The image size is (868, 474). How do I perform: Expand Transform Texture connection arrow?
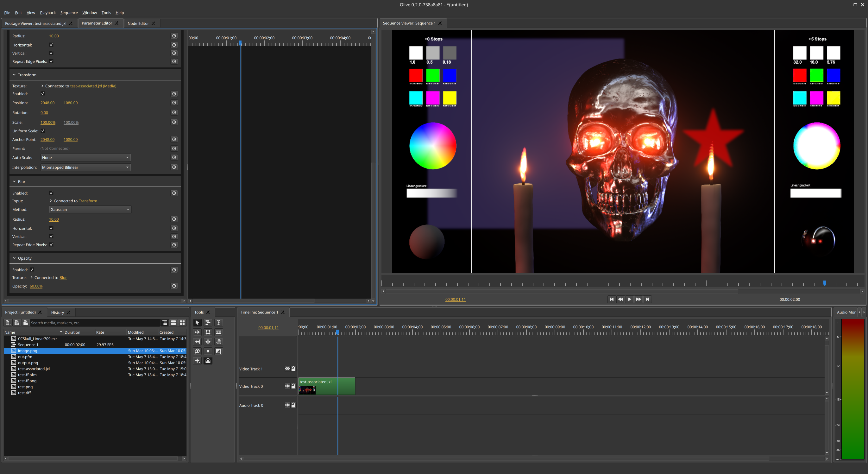click(x=42, y=86)
